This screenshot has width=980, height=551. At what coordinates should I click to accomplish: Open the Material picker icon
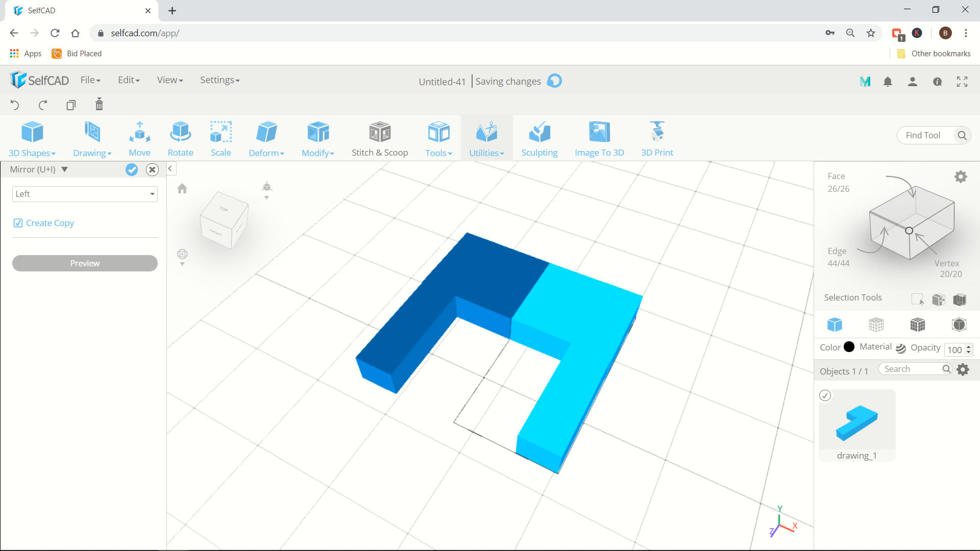click(x=901, y=348)
